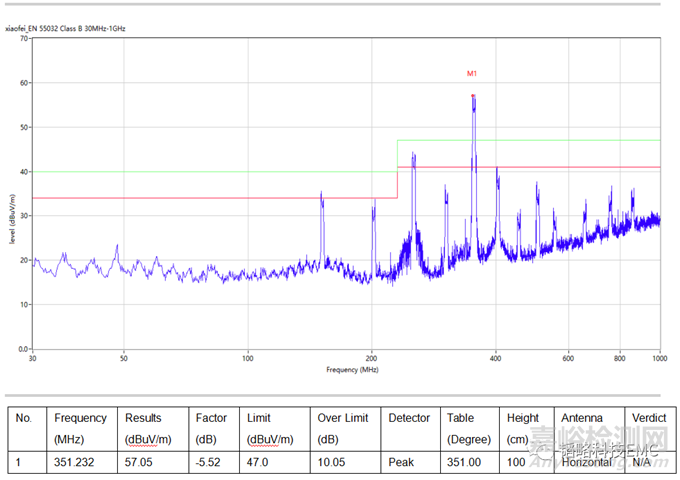This screenshot has height=480, width=680.
Task: Select the 351.00 table degree cell
Action: point(463,463)
